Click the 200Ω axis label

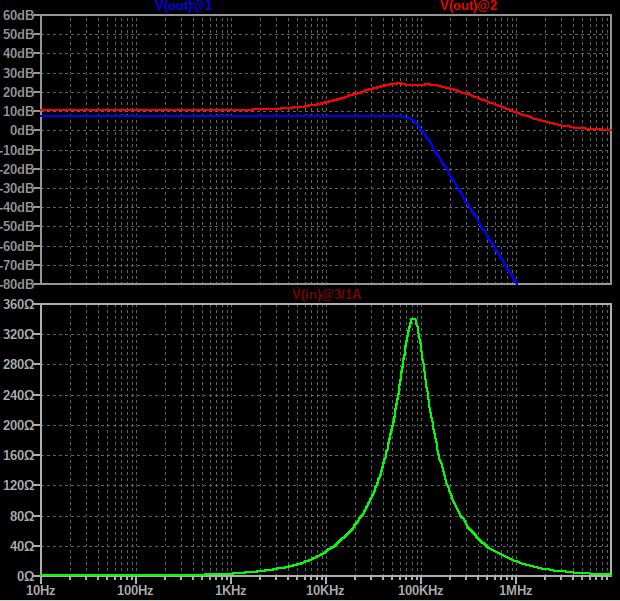18,425
